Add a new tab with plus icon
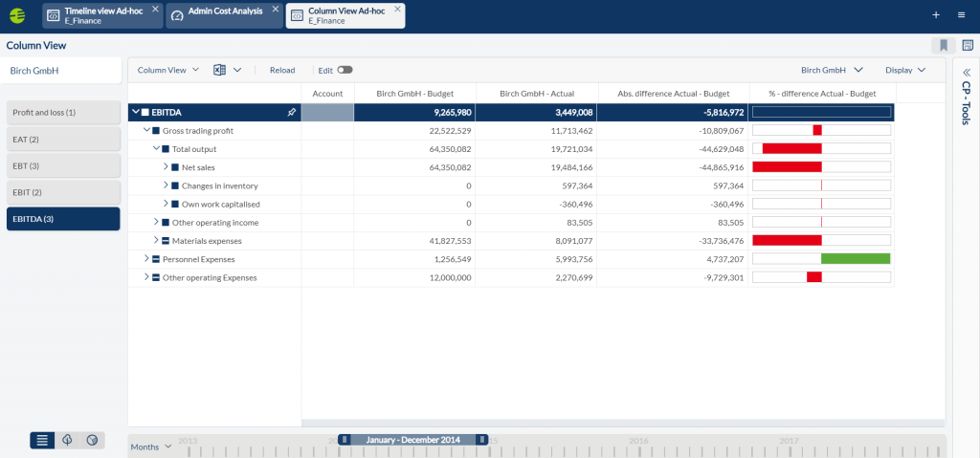The image size is (980, 458). [936, 15]
